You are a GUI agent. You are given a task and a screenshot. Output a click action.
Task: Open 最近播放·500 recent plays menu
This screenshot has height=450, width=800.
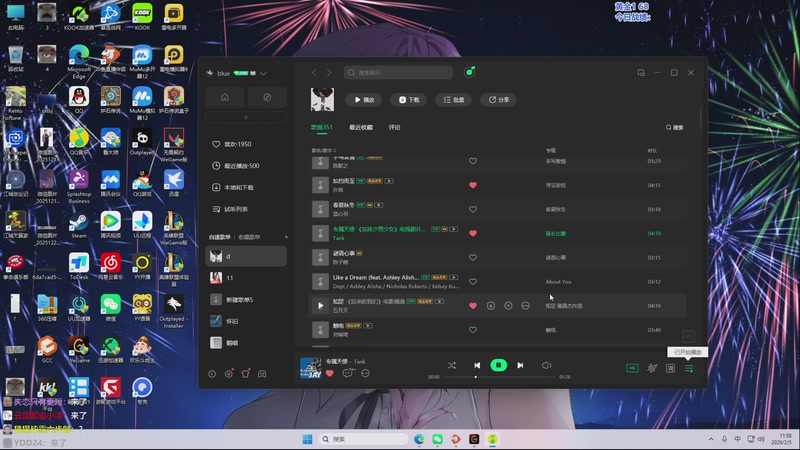(x=246, y=166)
